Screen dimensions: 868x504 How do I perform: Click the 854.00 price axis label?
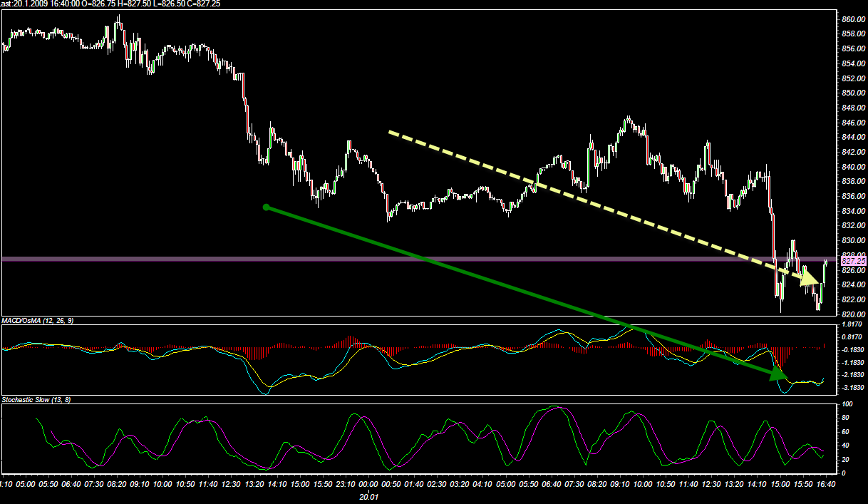(x=852, y=63)
